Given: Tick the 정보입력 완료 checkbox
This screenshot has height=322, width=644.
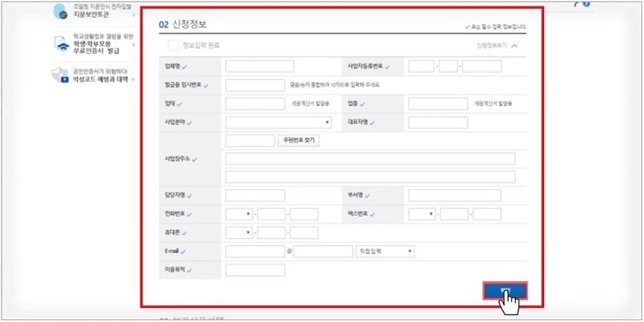Looking at the screenshot, I should pos(172,46).
